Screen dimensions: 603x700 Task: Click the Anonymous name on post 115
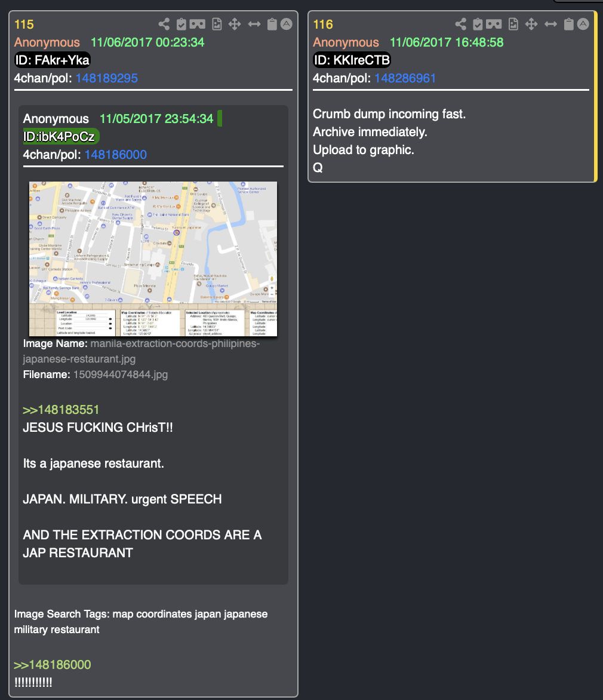click(47, 42)
